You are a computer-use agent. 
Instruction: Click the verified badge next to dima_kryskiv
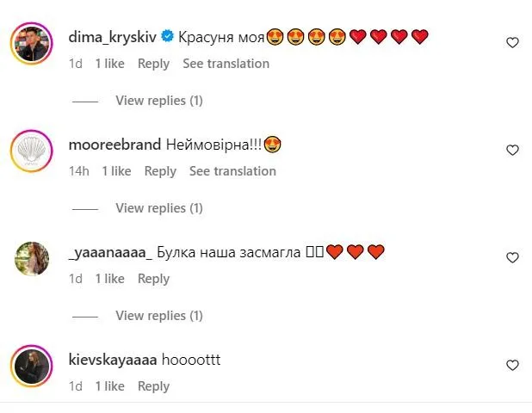point(167,36)
